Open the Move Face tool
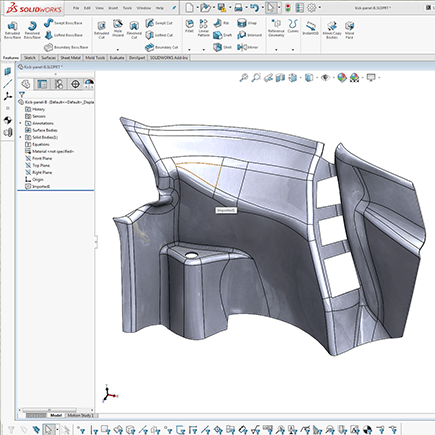435x435 pixels. 349,30
